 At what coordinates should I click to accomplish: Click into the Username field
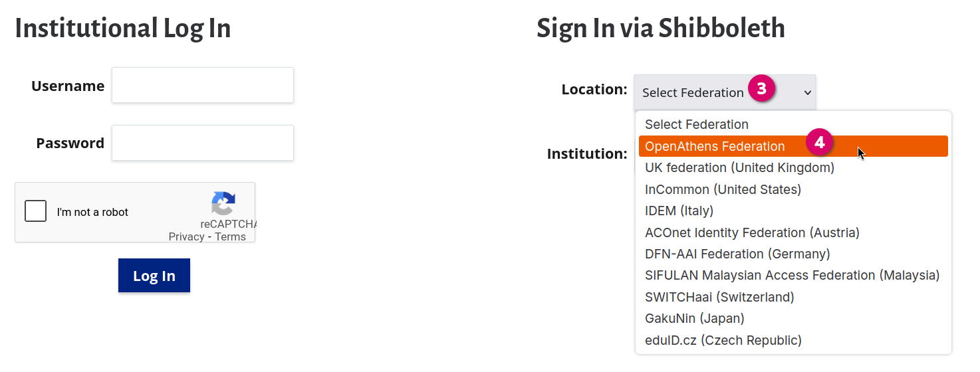click(x=203, y=85)
